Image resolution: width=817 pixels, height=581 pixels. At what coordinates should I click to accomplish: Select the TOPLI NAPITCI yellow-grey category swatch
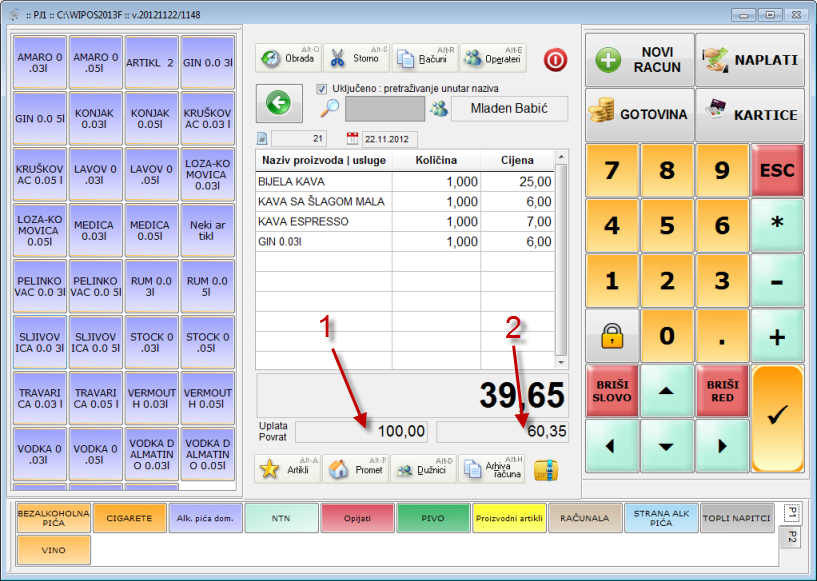[x=737, y=518]
